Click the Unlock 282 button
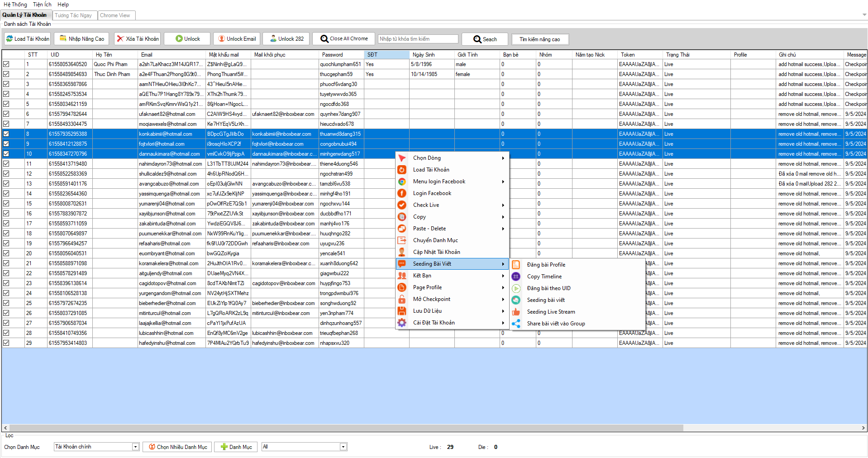The height and width of the screenshot is (458, 868). 286,39
